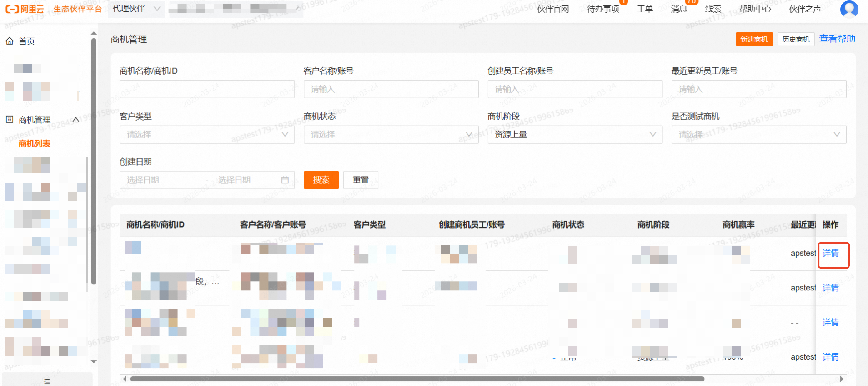Open the 代理伙伴 role selector
Image resolution: width=868 pixels, height=386 pixels.
(x=136, y=9)
